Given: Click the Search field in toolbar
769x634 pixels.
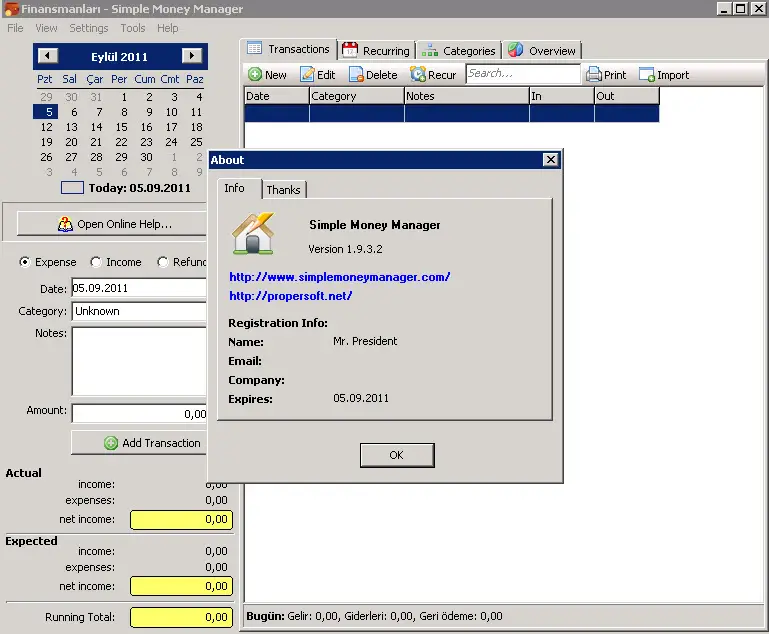Looking at the screenshot, I should click(523, 74).
